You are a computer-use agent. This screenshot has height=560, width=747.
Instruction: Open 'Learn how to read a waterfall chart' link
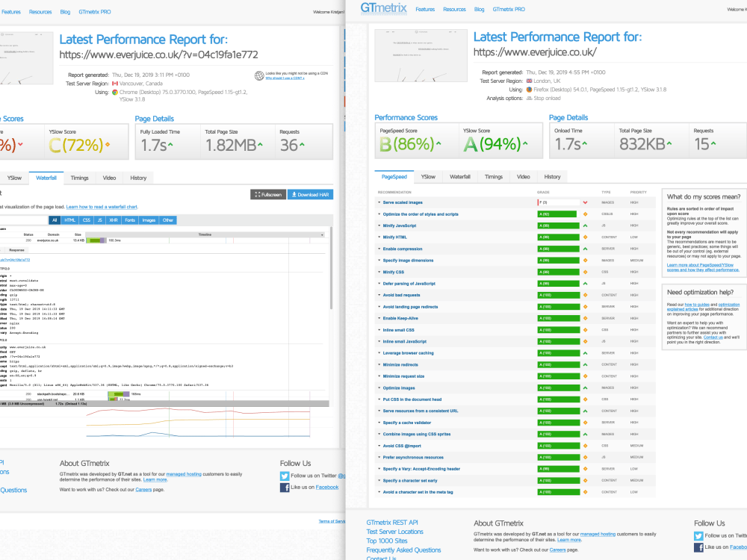(102, 207)
